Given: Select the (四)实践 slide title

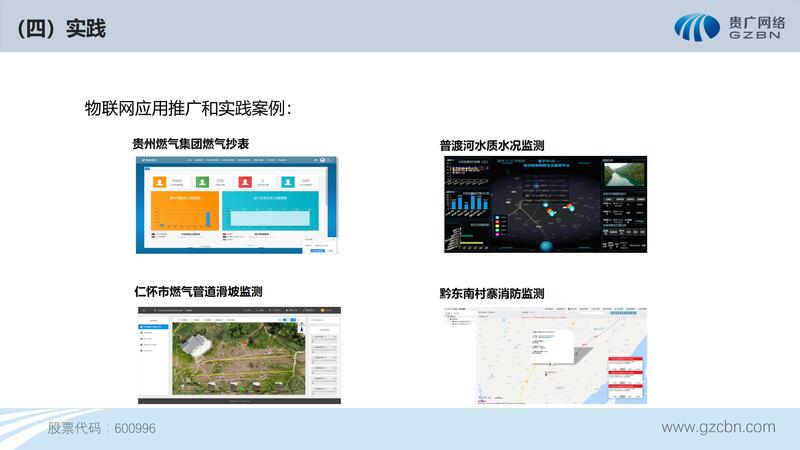Looking at the screenshot, I should (61, 29).
